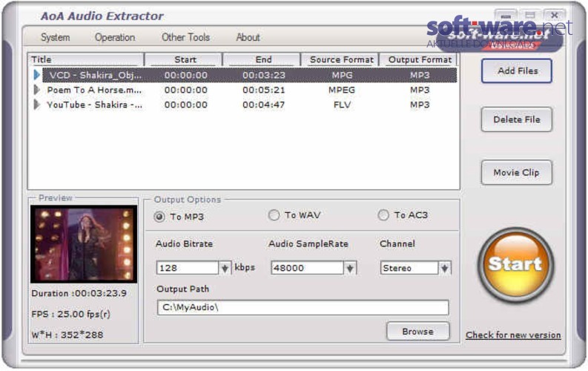The height and width of the screenshot is (371, 588).
Task: Click the Add Files button
Action: [517, 71]
